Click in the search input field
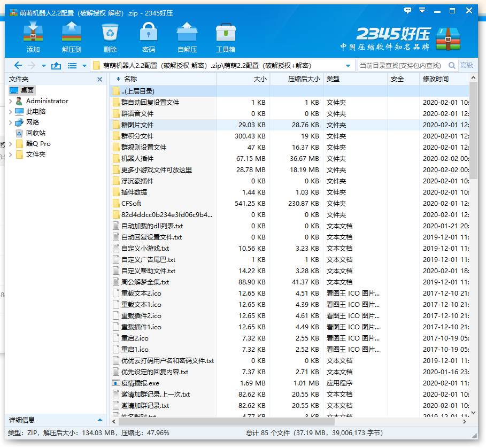486x448 pixels. click(401, 65)
